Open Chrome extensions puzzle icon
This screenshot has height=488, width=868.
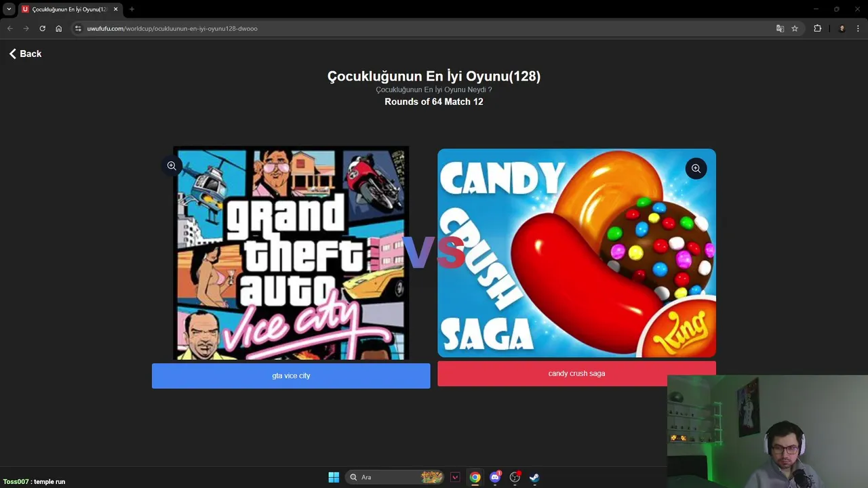[817, 28]
